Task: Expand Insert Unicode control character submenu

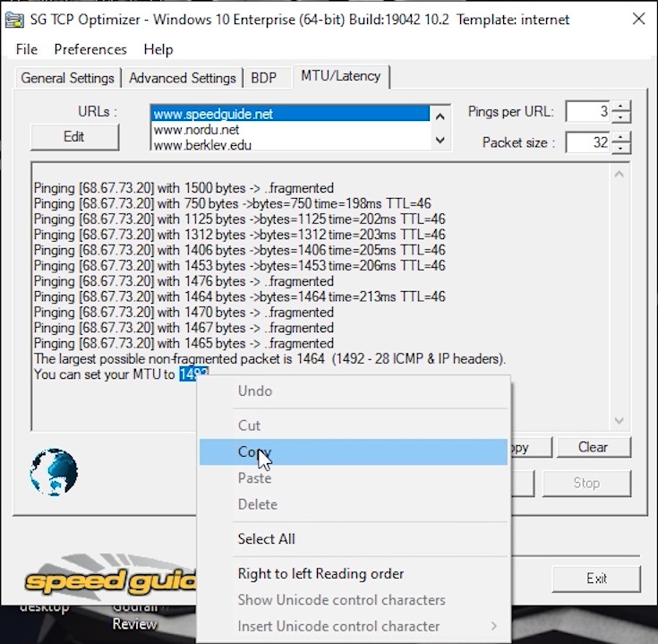Action: pos(354,626)
